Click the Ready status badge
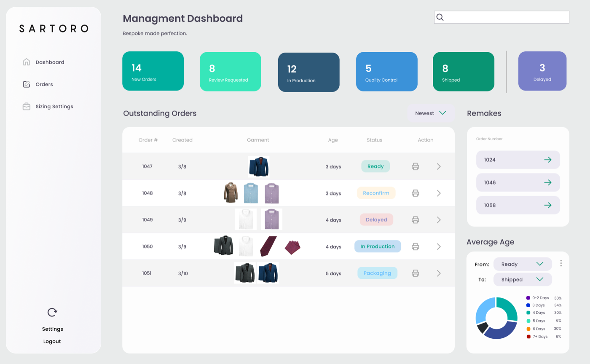The width and height of the screenshot is (590, 364). pos(375,166)
